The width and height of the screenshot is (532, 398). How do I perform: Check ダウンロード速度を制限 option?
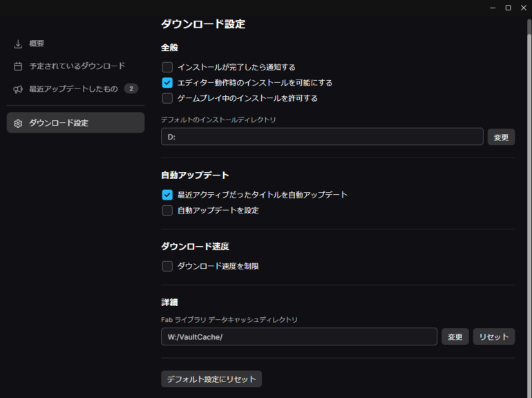pos(167,266)
